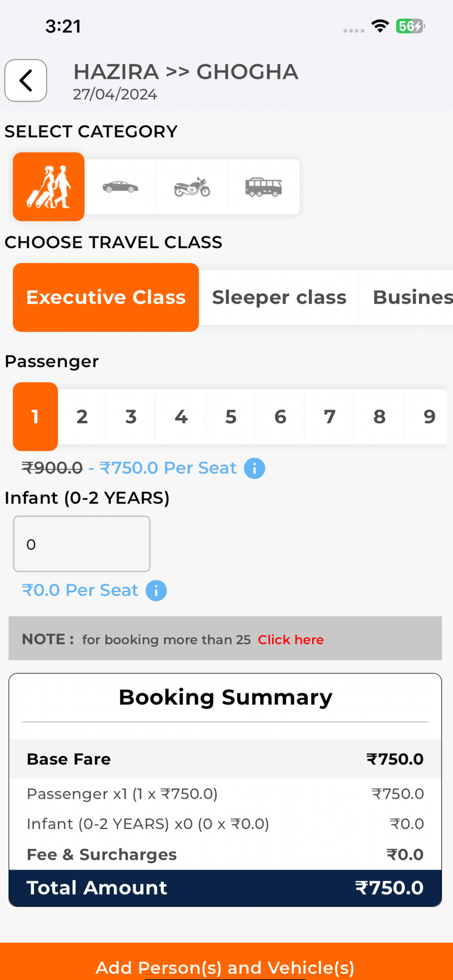This screenshot has width=453, height=980.
Task: Choose 5 passengers
Action: (x=231, y=416)
